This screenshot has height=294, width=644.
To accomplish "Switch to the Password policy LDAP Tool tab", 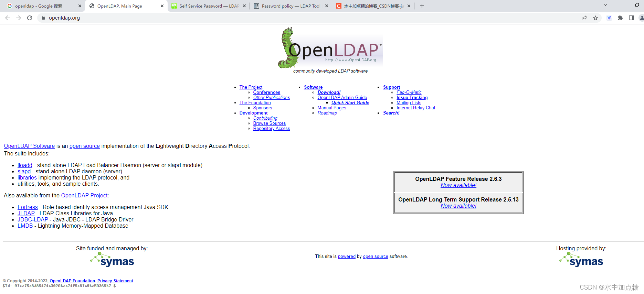I will (x=291, y=6).
